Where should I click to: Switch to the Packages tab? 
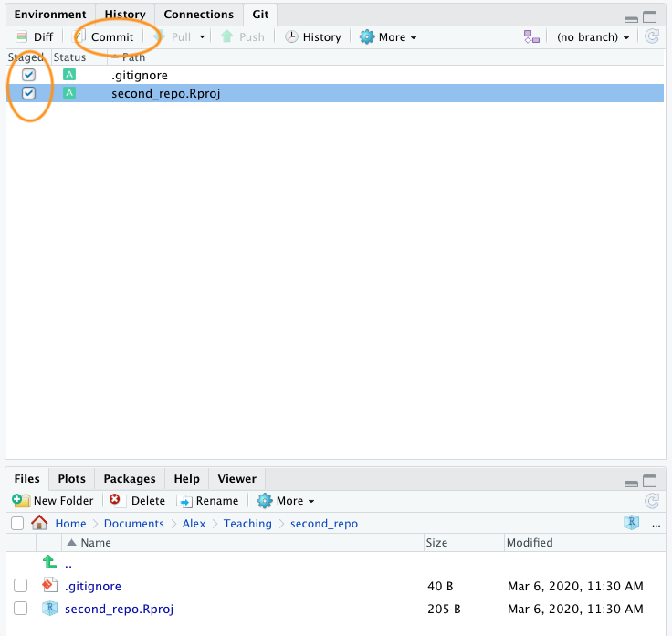[x=129, y=479]
